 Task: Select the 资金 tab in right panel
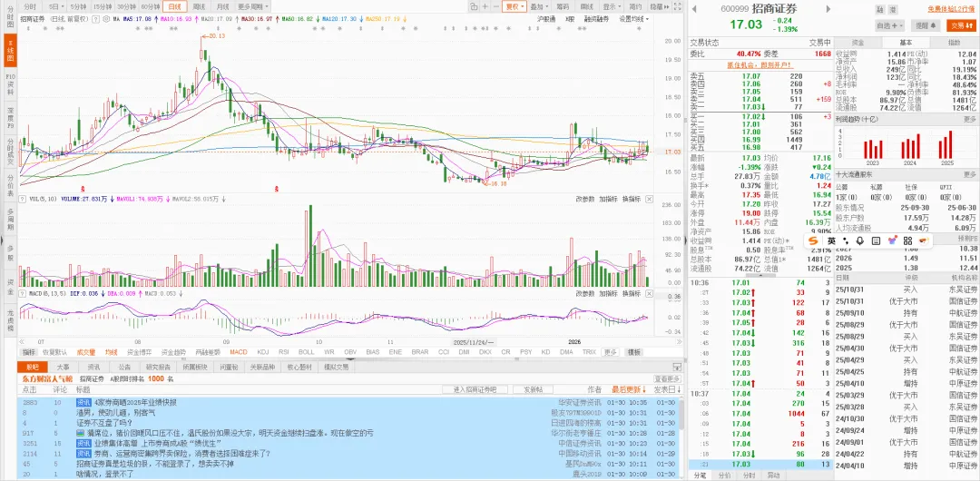click(857, 43)
